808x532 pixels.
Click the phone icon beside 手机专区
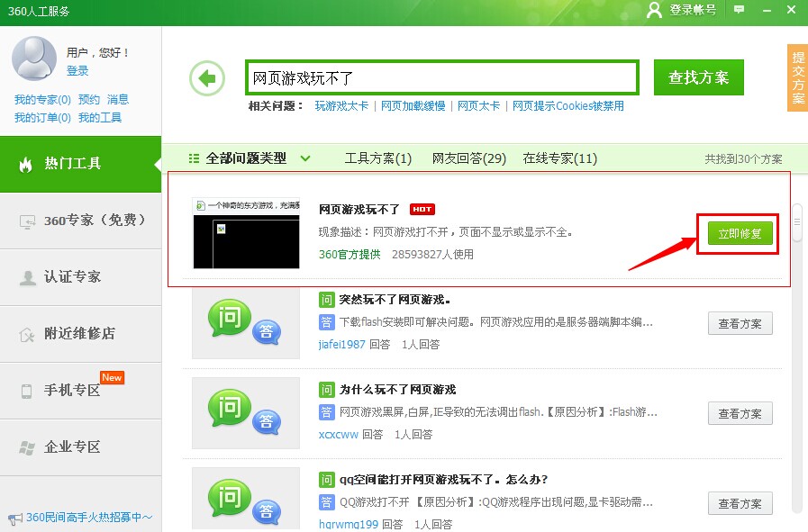click(x=26, y=391)
